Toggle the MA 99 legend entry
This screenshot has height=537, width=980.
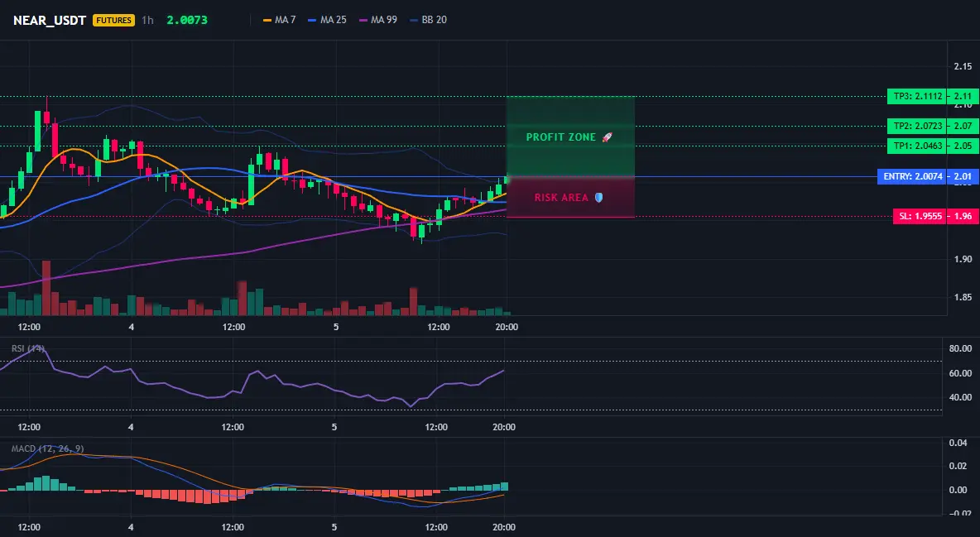(x=377, y=20)
